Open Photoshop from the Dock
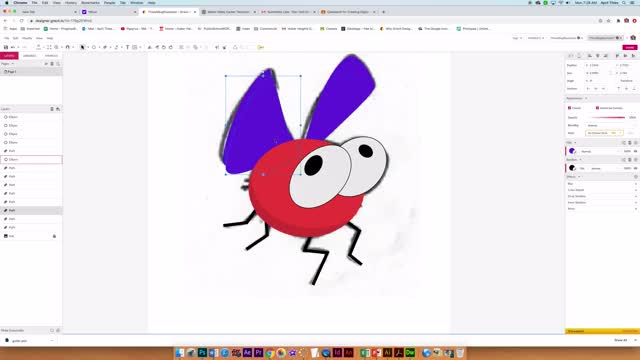The height and width of the screenshot is (360, 640). [202, 353]
